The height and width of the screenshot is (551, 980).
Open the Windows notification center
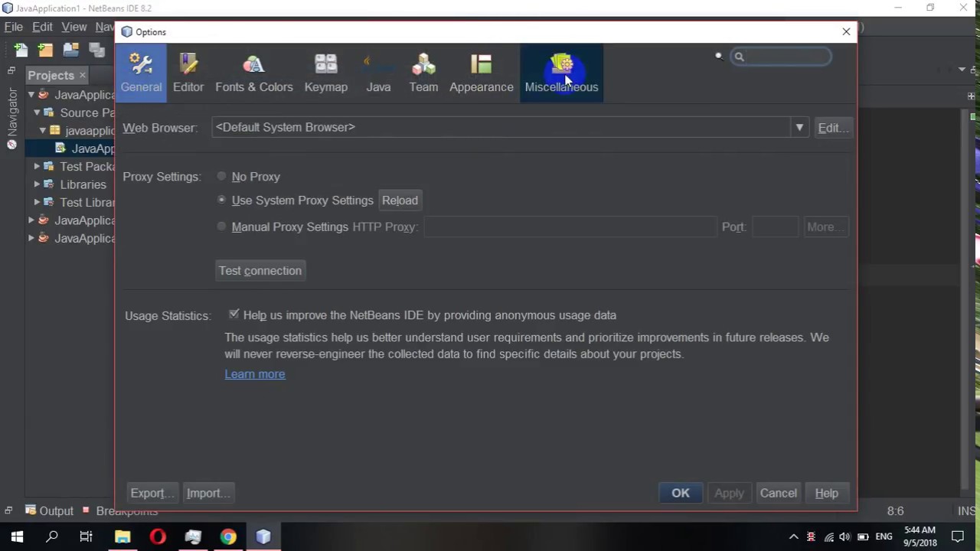click(x=957, y=536)
